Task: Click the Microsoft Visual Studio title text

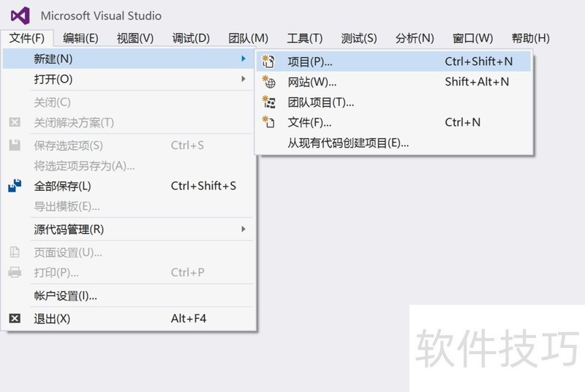Action: pyautogui.click(x=101, y=15)
